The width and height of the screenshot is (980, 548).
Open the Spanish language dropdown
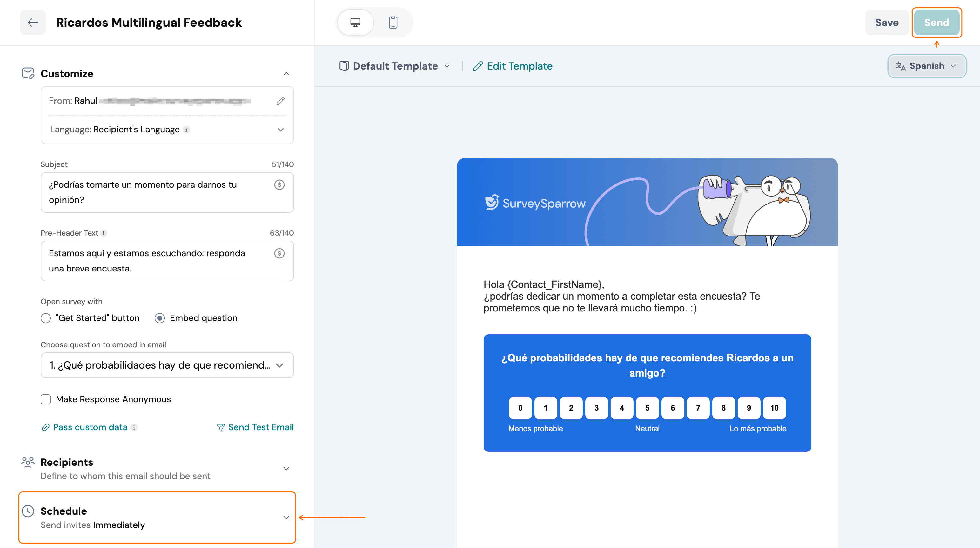click(926, 66)
